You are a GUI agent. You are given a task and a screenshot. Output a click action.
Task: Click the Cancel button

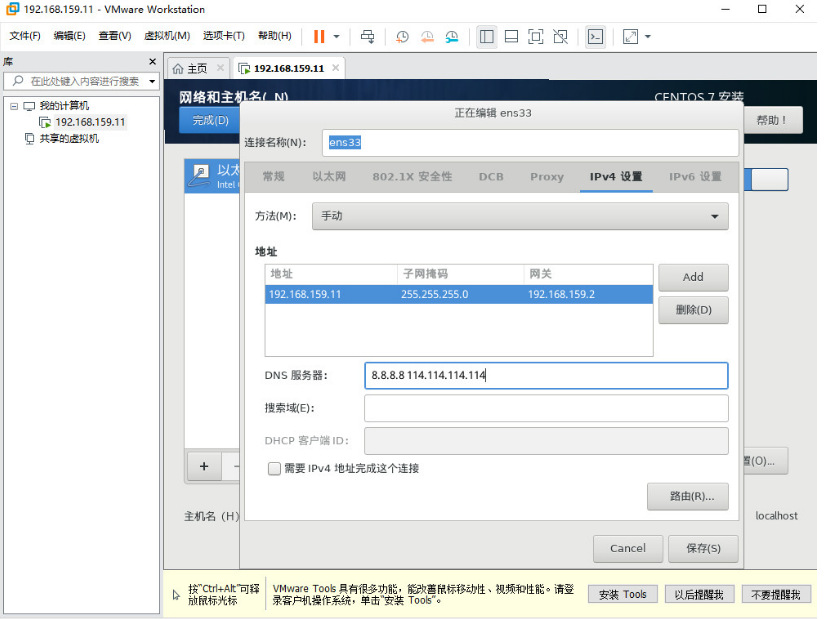coord(628,548)
